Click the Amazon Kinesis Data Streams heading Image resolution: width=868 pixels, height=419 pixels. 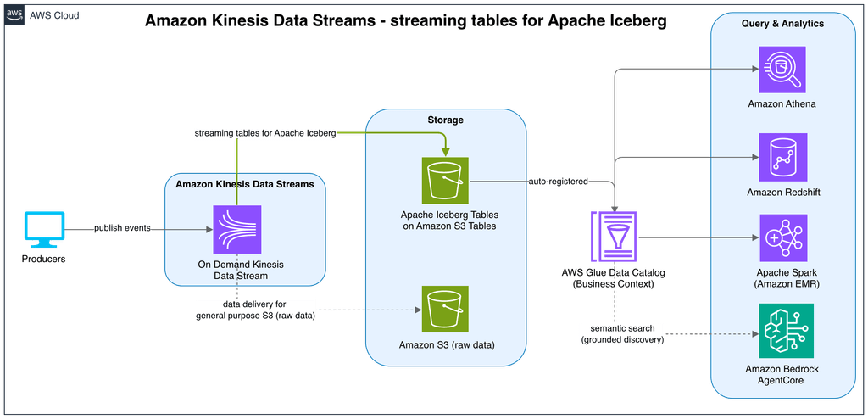245,184
